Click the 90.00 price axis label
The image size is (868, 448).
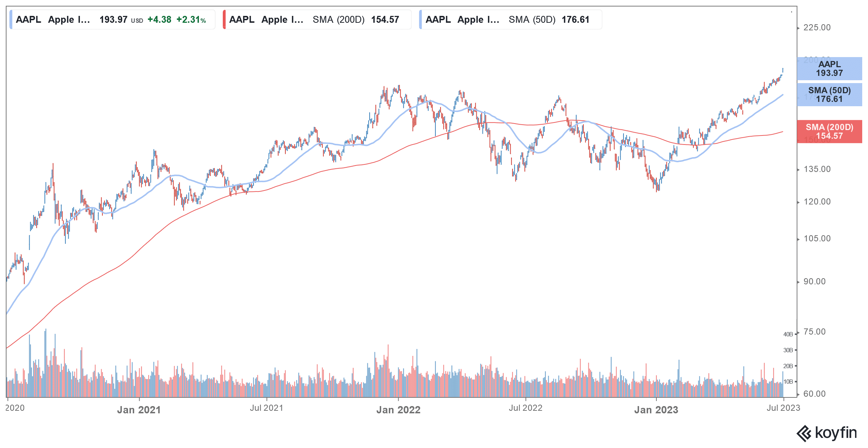pyautogui.click(x=814, y=281)
